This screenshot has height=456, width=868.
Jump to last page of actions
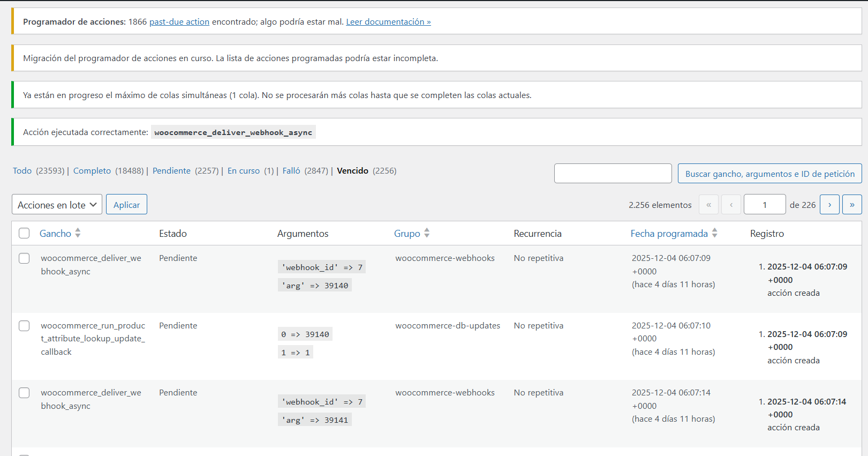tap(852, 205)
